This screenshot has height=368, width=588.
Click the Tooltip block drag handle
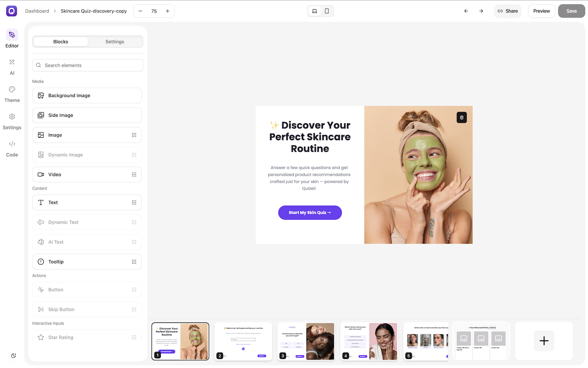(x=134, y=262)
